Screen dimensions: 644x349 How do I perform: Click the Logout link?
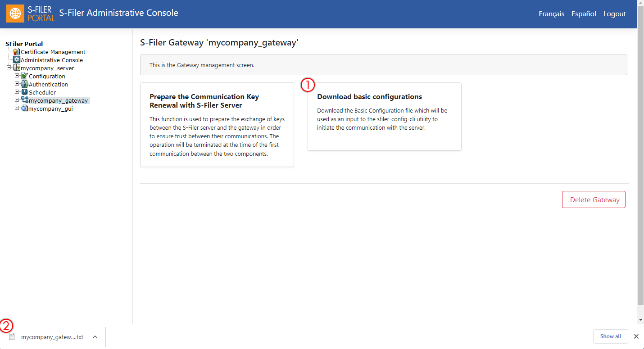615,14
